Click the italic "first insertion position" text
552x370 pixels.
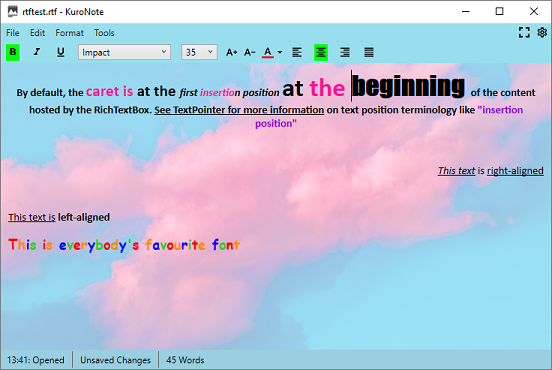pos(229,93)
